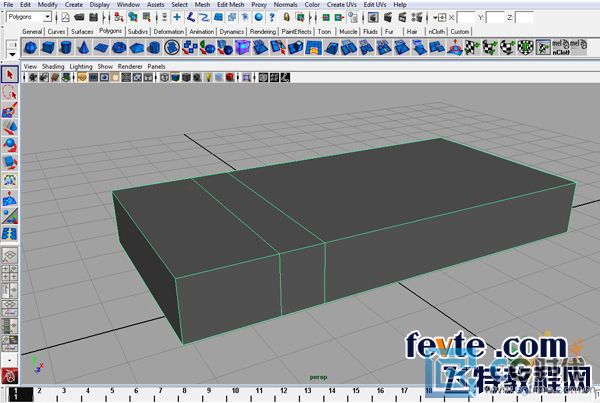Select the arrow Select tool

[x=10, y=75]
